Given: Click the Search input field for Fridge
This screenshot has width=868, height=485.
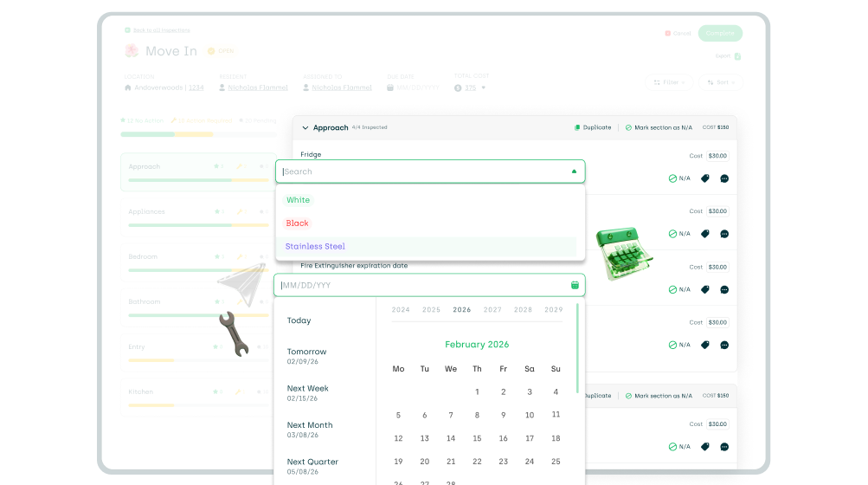Looking at the screenshot, I should [x=424, y=171].
